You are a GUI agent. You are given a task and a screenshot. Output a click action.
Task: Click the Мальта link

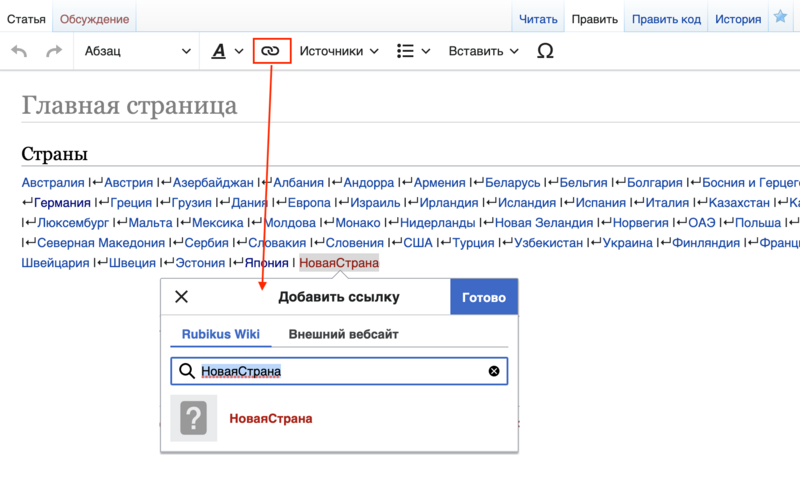[151, 223]
